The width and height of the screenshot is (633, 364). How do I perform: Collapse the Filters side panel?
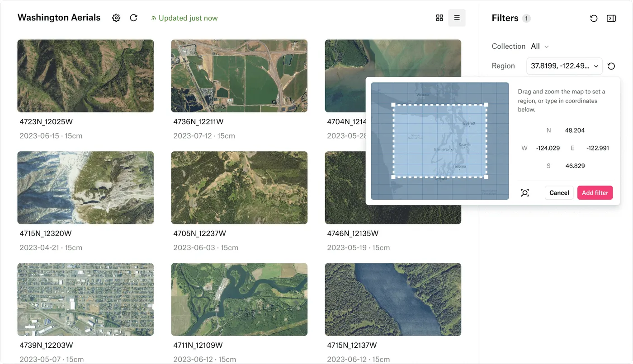611,18
